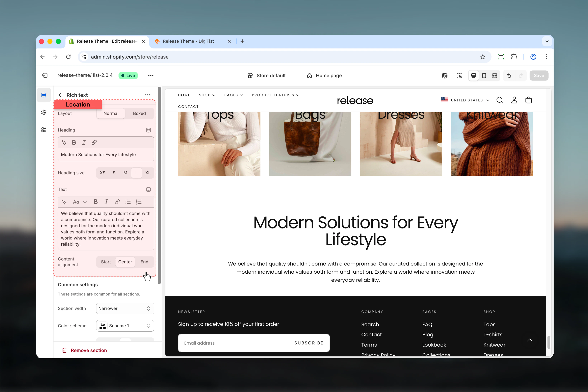Undo the last change
The image size is (588, 392).
pos(509,75)
